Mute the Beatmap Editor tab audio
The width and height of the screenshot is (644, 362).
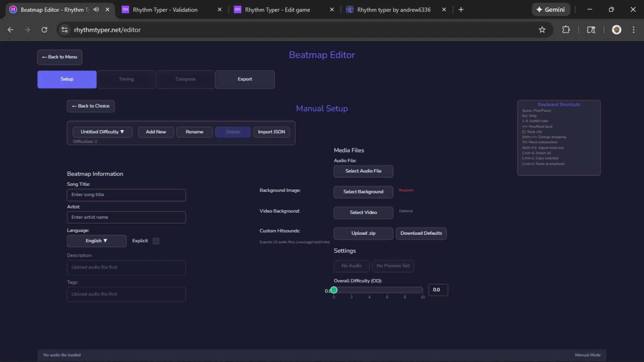point(96,9)
